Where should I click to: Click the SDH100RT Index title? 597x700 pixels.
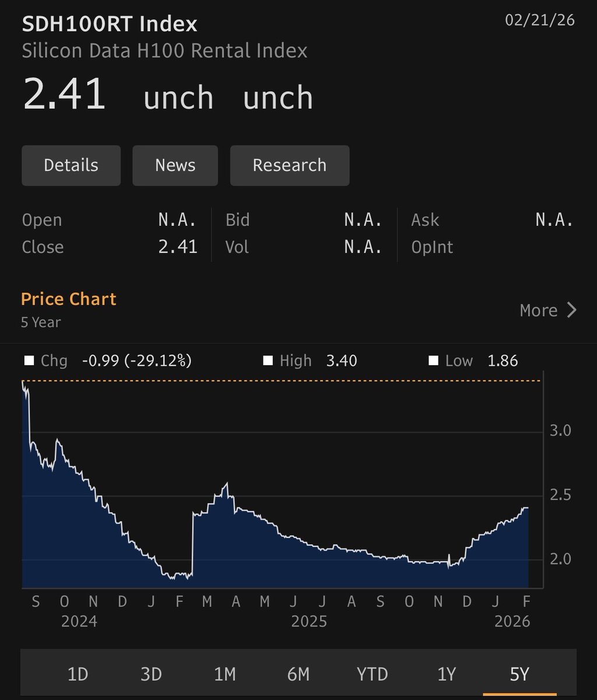click(x=110, y=24)
